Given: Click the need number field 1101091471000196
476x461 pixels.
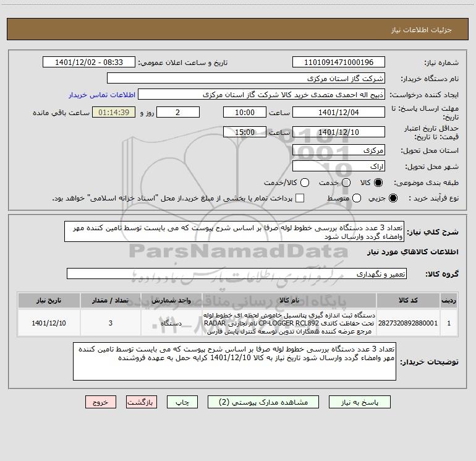Looking at the screenshot, I should 339,62.
